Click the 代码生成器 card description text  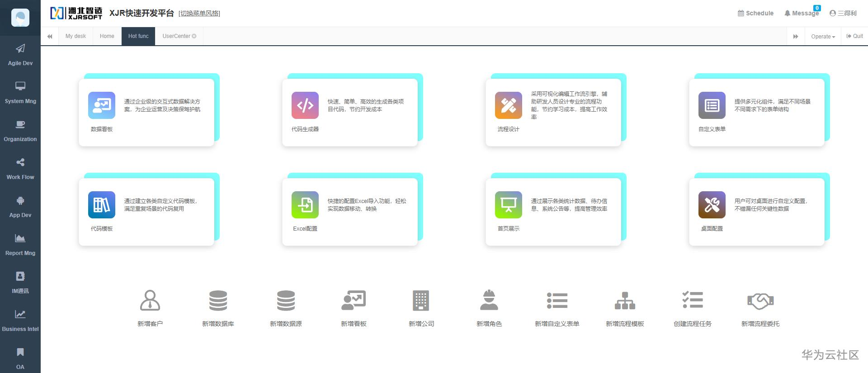(x=366, y=105)
